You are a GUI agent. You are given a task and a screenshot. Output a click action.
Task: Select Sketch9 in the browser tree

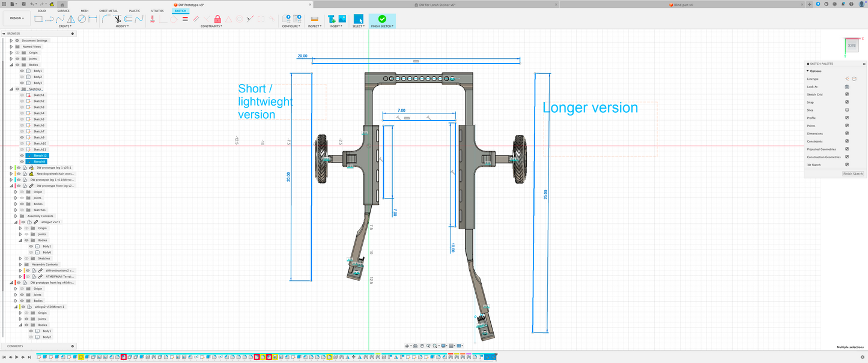[x=39, y=137]
